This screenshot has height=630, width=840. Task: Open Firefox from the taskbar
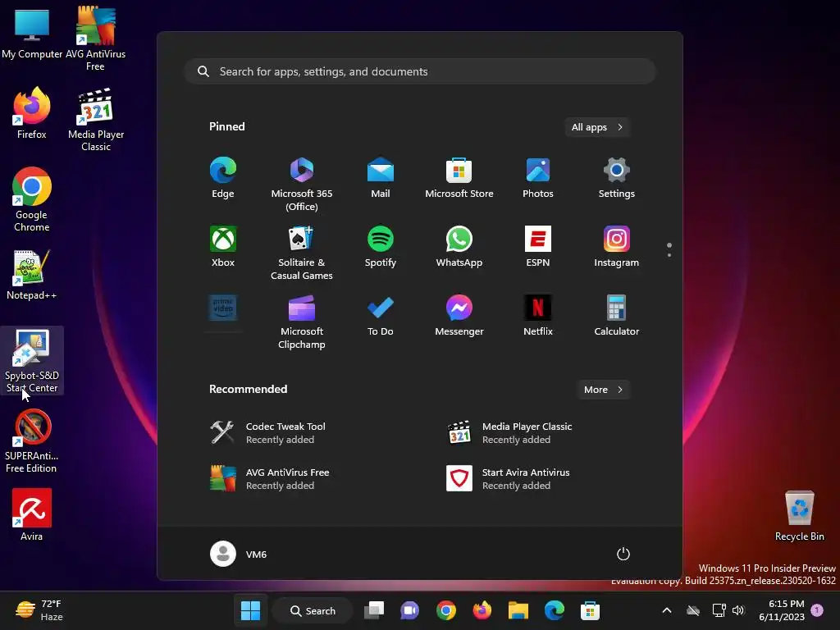(x=482, y=610)
